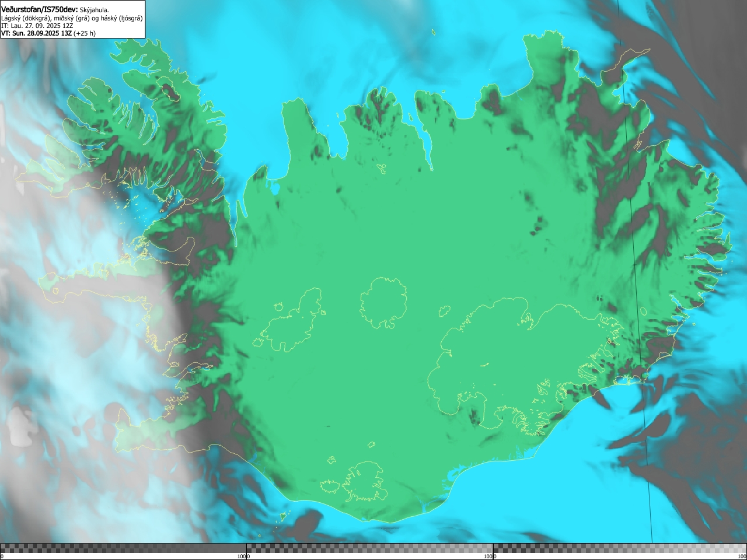Click the dark grey low-cloud scale bar
The image size is (747, 560).
(x=123, y=548)
